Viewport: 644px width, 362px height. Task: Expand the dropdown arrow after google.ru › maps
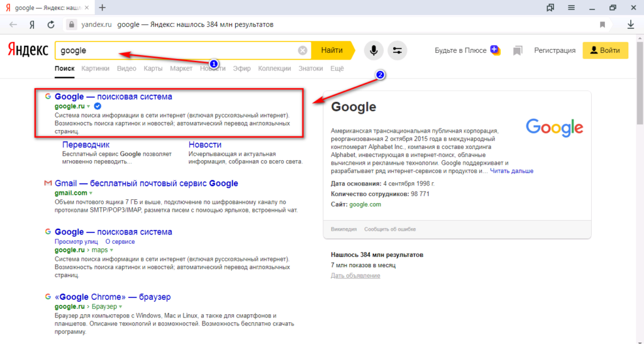pos(111,250)
